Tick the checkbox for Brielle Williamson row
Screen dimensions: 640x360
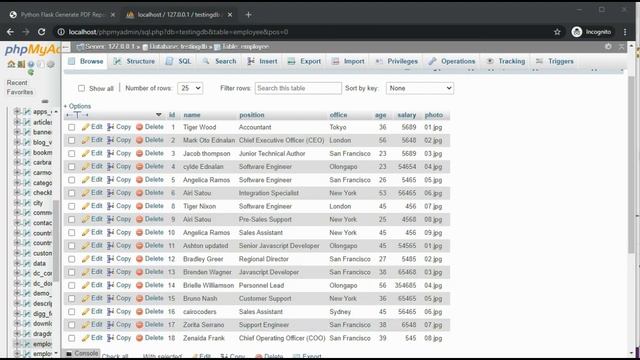click(x=72, y=285)
